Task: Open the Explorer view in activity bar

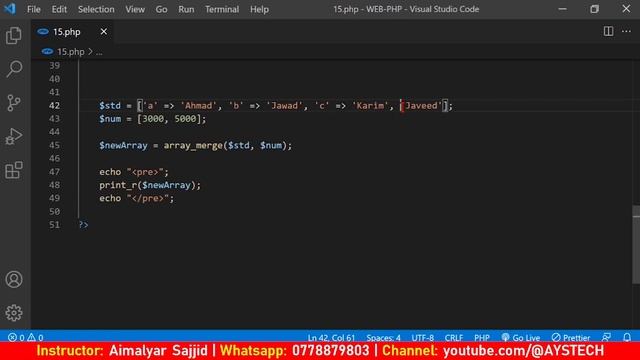Action: (x=14, y=36)
